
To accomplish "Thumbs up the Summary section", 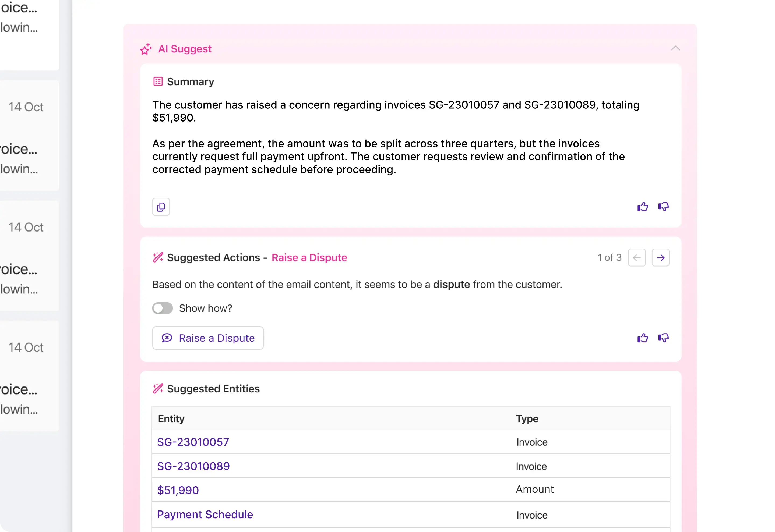I will point(642,207).
